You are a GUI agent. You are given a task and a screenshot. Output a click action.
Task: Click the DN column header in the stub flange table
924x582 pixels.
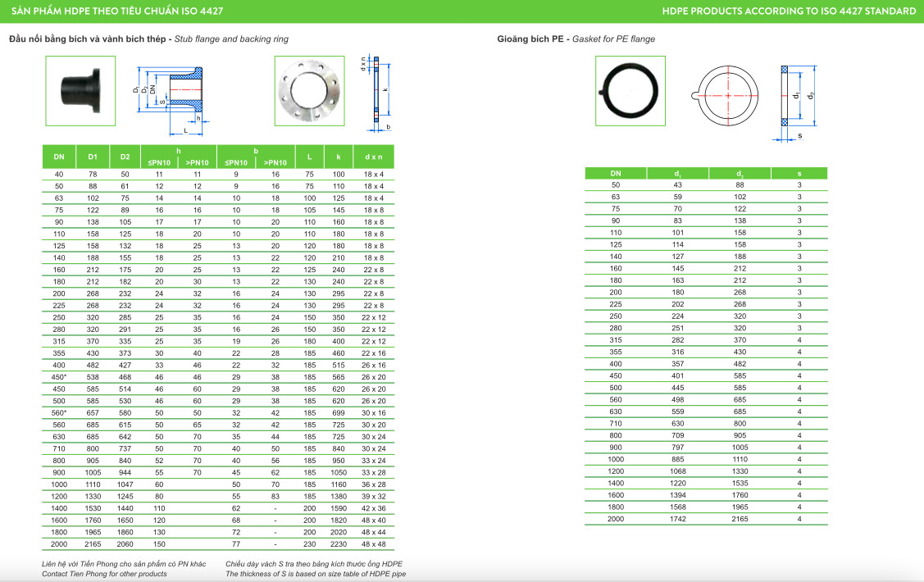click(58, 157)
